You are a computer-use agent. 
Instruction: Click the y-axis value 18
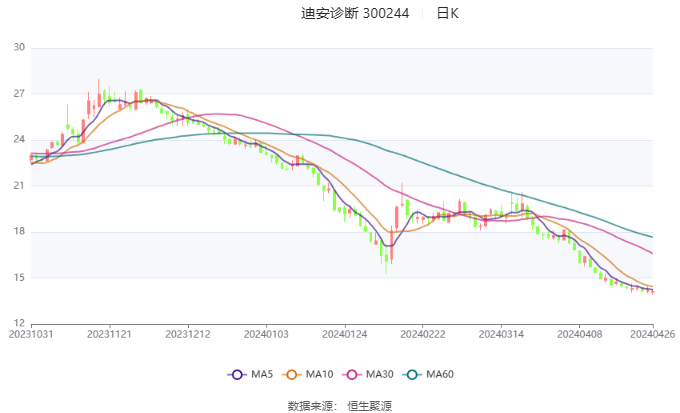[19, 231]
